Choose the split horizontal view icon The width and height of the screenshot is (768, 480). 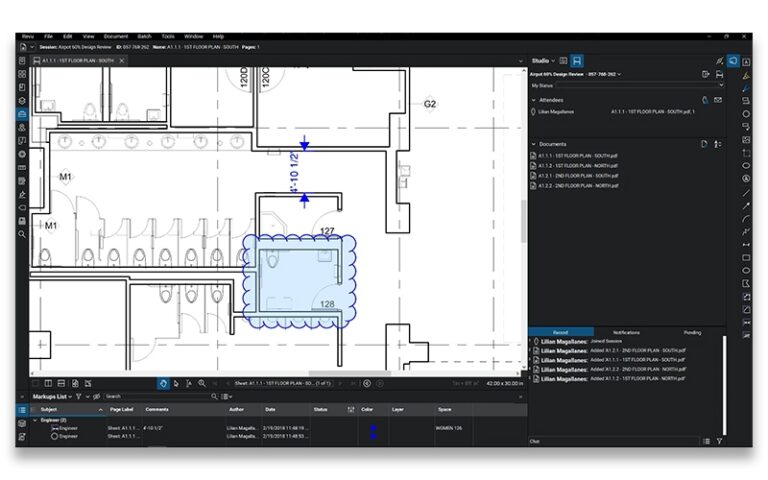point(61,384)
